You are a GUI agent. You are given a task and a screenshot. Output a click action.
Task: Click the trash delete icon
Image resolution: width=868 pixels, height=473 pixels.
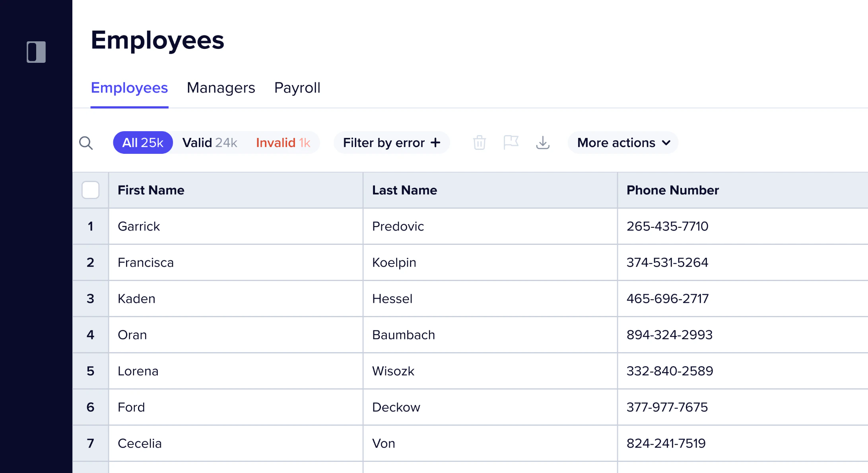[479, 142]
